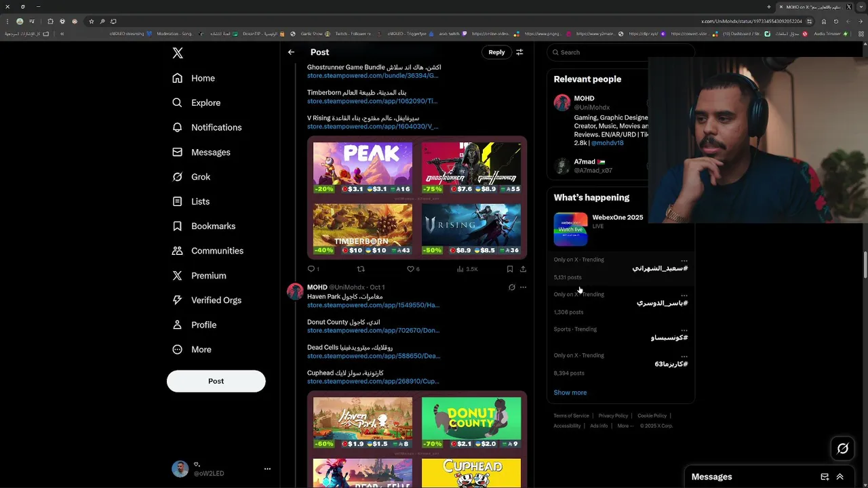
Task: Open the Donut County Steam link
Action: coord(373,331)
